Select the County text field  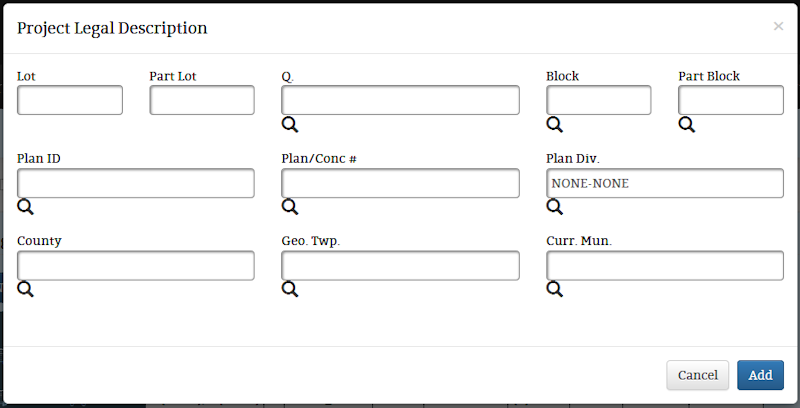click(136, 265)
